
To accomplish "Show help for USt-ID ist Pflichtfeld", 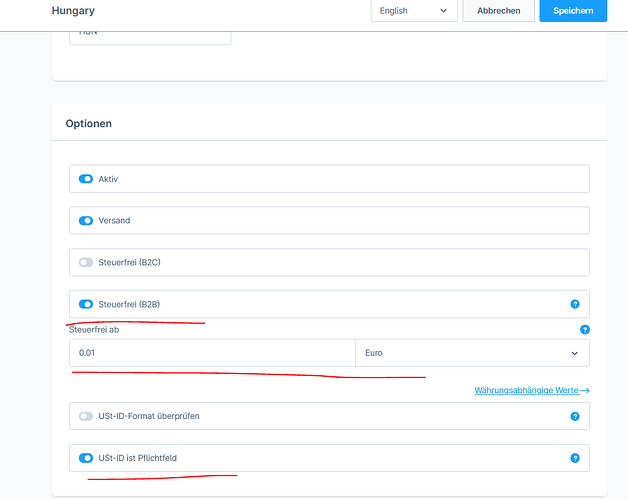I will 575,458.
